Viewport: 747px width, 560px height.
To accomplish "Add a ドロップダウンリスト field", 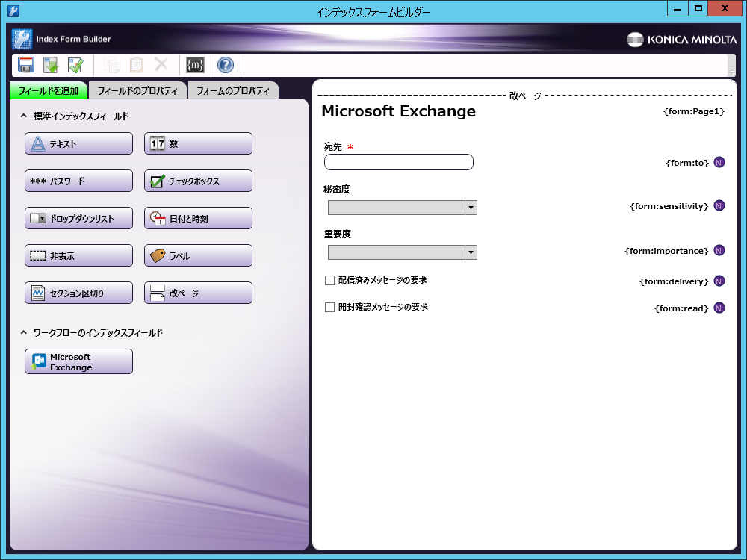I will click(78, 218).
